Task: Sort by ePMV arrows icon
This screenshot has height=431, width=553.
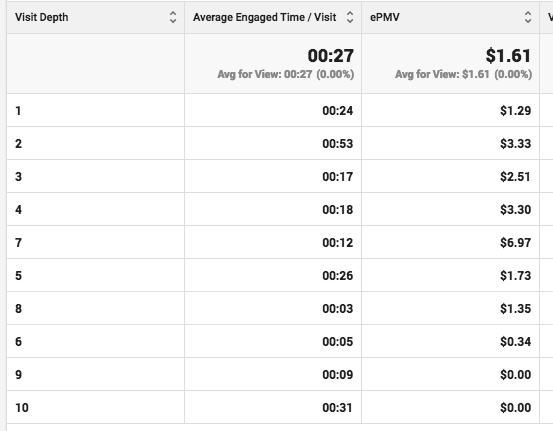Action: [528, 17]
